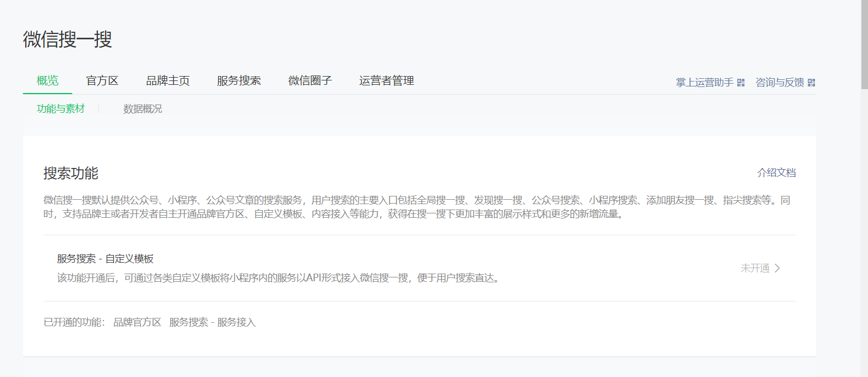The height and width of the screenshot is (377, 868).
Task: Open the QR code icon next to 掌上运营助手
Action: pos(741,83)
